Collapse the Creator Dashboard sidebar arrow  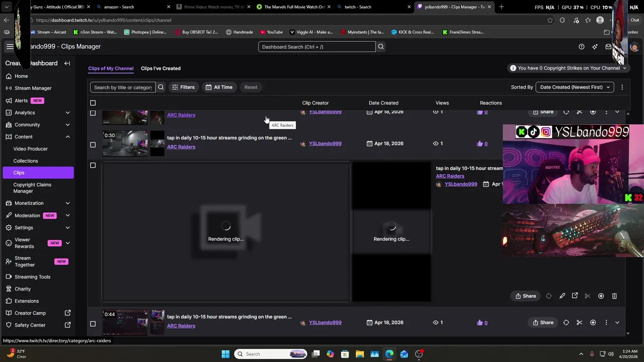point(67,63)
